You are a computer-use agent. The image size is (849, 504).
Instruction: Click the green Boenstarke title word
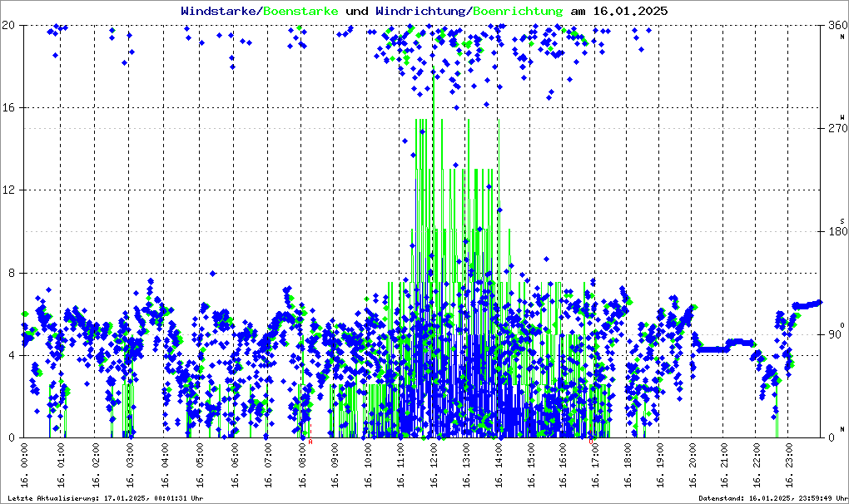coord(301,11)
